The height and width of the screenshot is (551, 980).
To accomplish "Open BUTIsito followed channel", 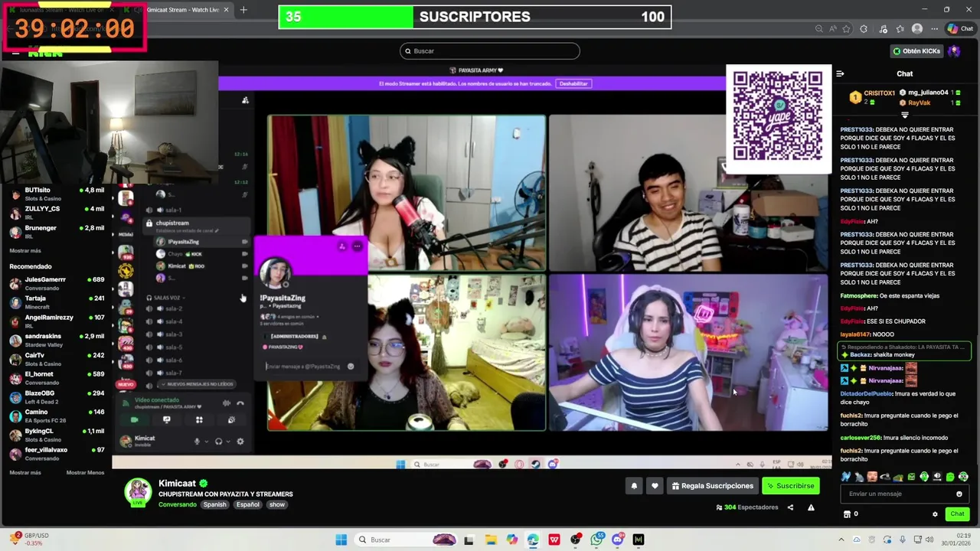I will coord(57,194).
